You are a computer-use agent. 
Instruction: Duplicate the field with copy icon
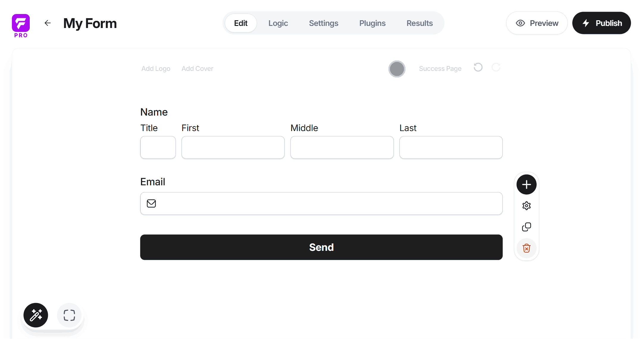click(527, 227)
